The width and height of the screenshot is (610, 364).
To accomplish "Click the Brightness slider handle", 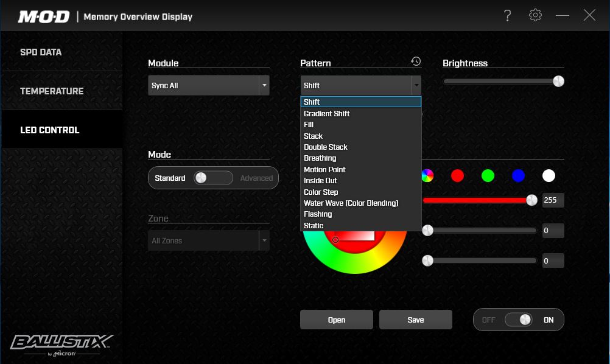I will tap(558, 82).
